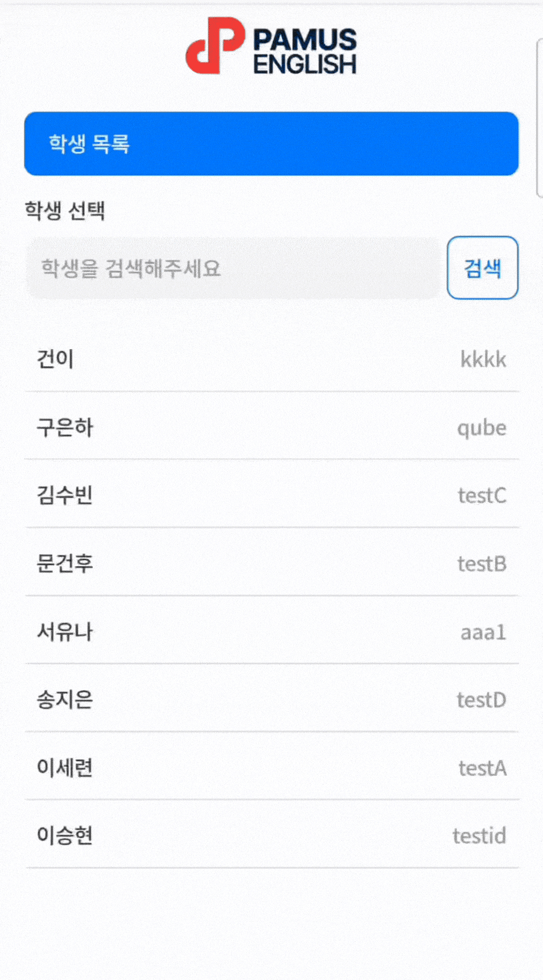Click the 학생 목록 blue header tab

point(271,144)
